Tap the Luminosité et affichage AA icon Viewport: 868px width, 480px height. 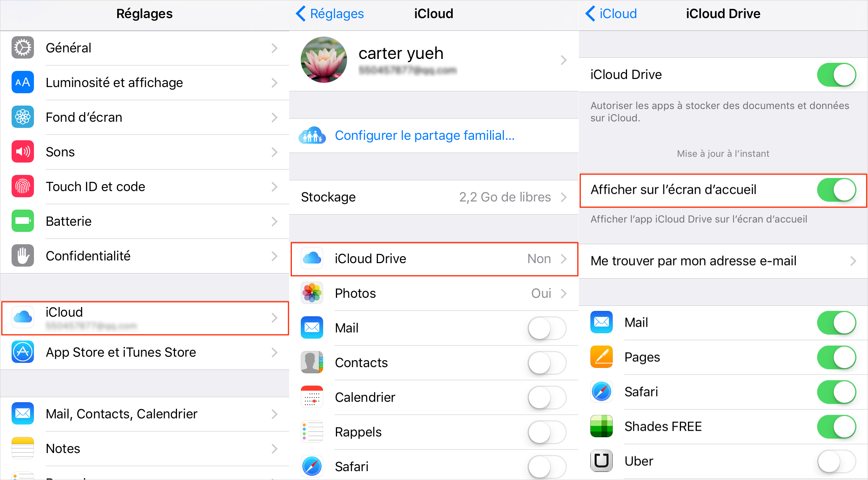pos(23,82)
